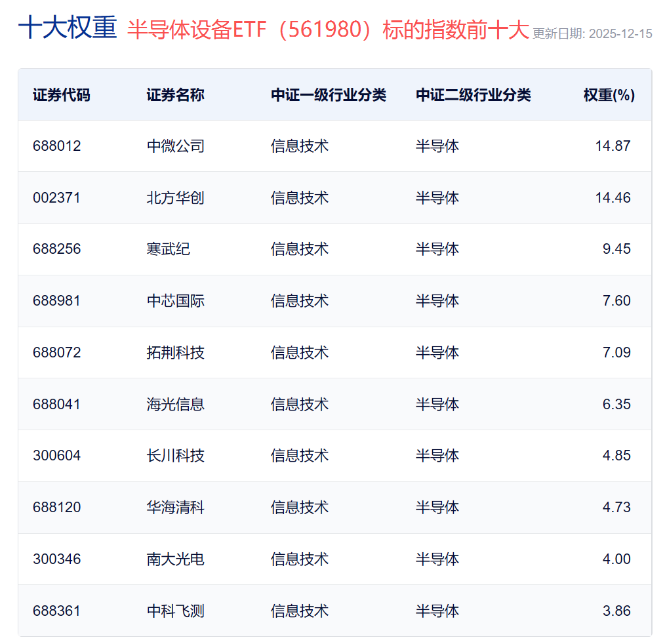Select stock name 中科飞测
Image resolution: width=665 pixels, height=644 pixels.
(176, 611)
